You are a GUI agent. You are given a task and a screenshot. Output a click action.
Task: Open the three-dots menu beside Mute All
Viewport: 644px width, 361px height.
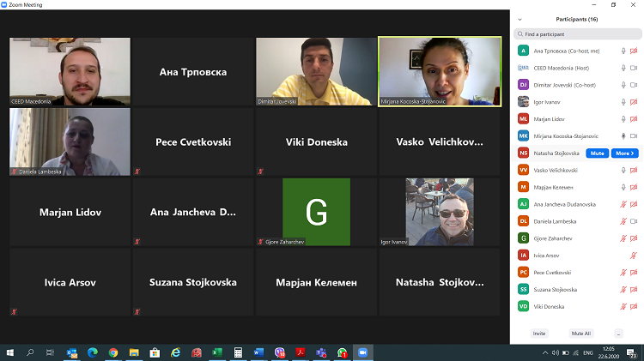[618, 333]
